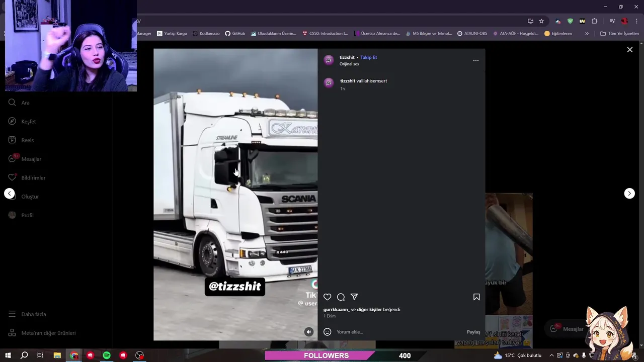Open Chrome three-dot menu
The width and height of the screenshot is (644, 362).
[x=636, y=21]
